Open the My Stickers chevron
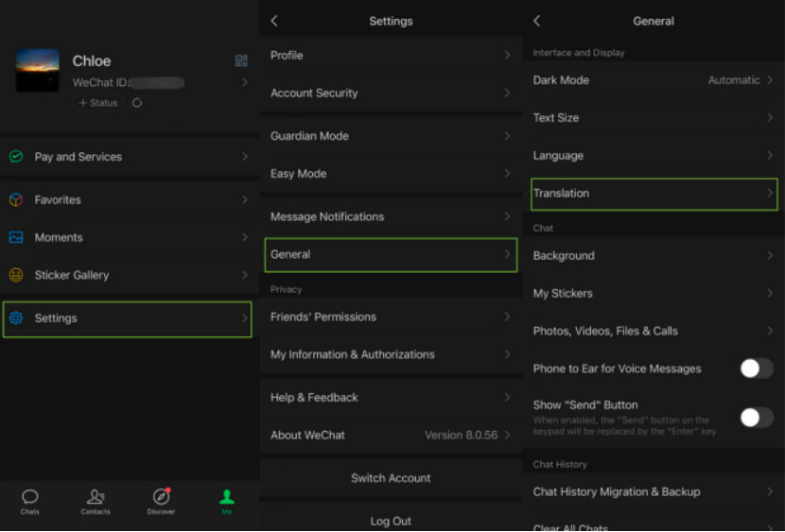This screenshot has width=785, height=532. pos(770,293)
